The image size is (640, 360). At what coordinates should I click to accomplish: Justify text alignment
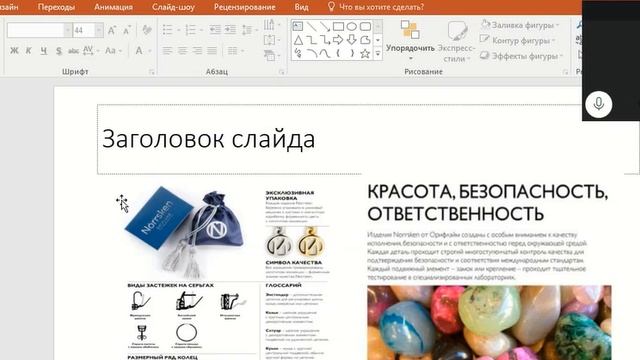click(212, 51)
